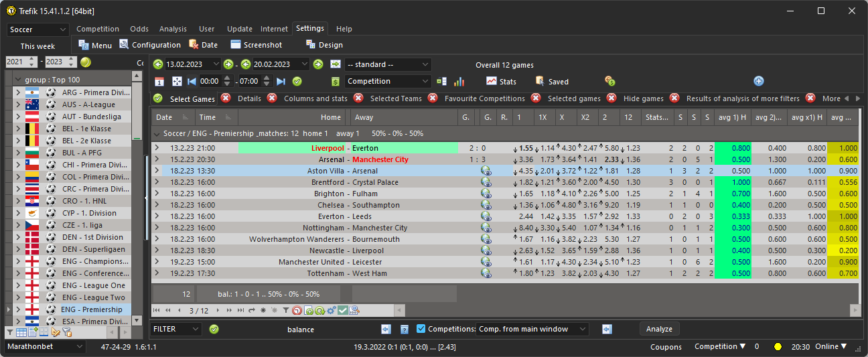Open the Marathonbet bookmaker dropdown
This screenshot has height=357, width=868.
click(46, 346)
